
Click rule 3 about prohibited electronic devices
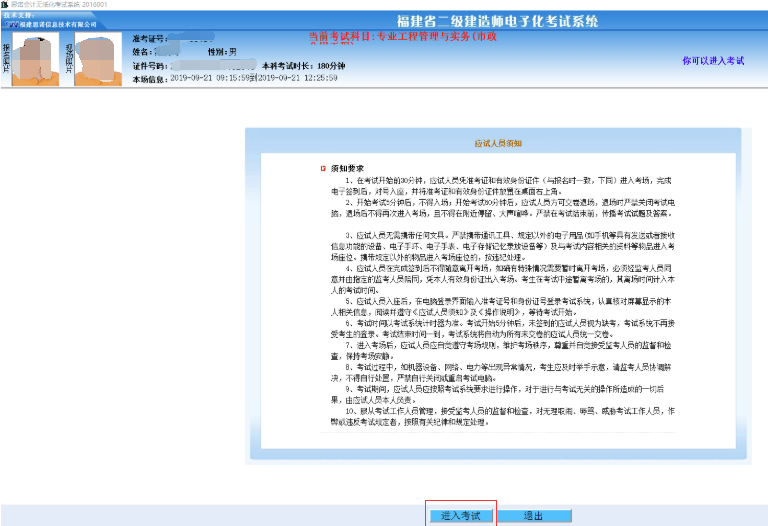pyautogui.click(x=503, y=246)
